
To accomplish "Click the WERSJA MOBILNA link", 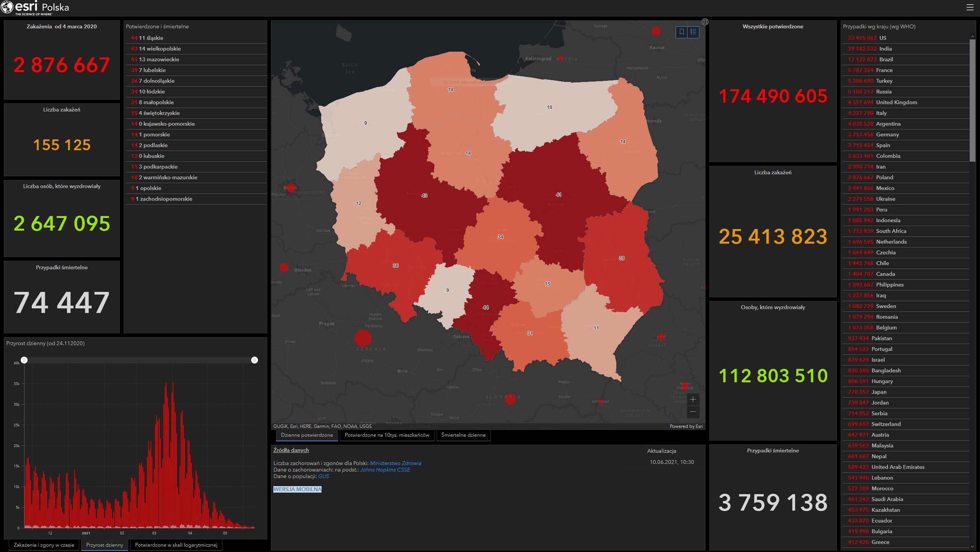I will (x=297, y=489).
